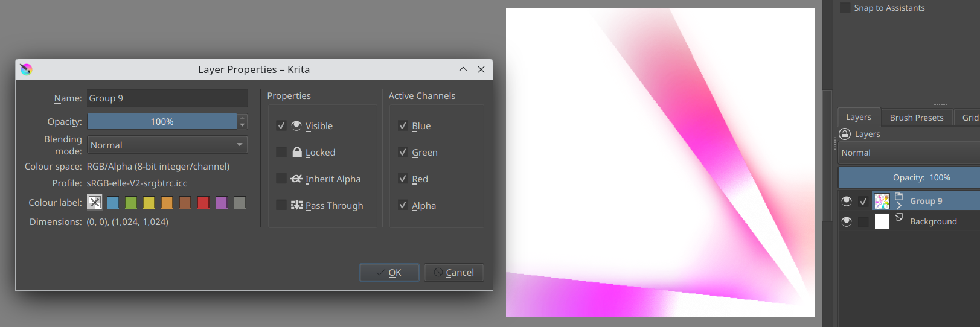Open the Normal blend mode dropdown in Layers docker

[909, 153]
